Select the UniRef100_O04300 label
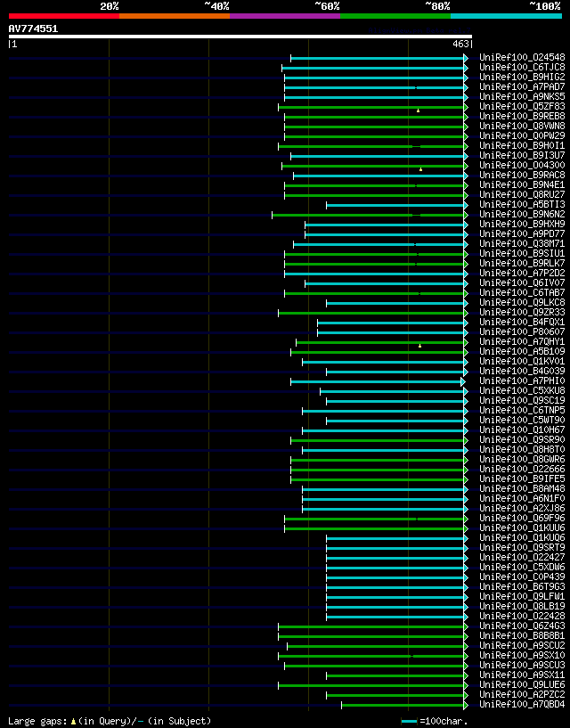570x728 pixels. click(x=522, y=165)
